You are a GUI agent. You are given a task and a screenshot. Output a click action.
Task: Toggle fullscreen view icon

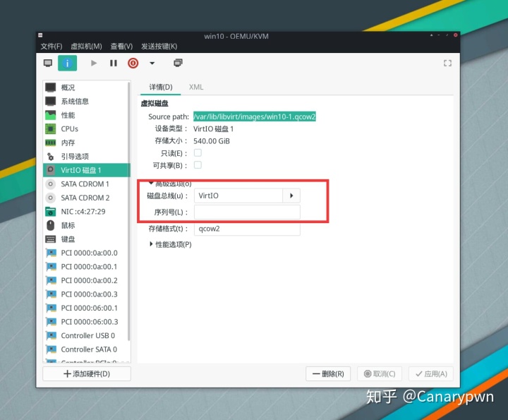(x=447, y=63)
